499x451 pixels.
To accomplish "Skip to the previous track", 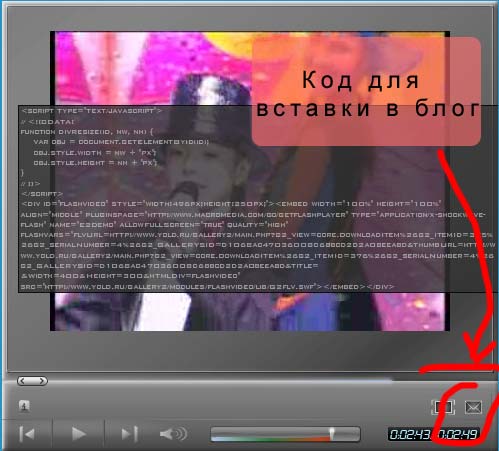I will pyautogui.click(x=27, y=434).
